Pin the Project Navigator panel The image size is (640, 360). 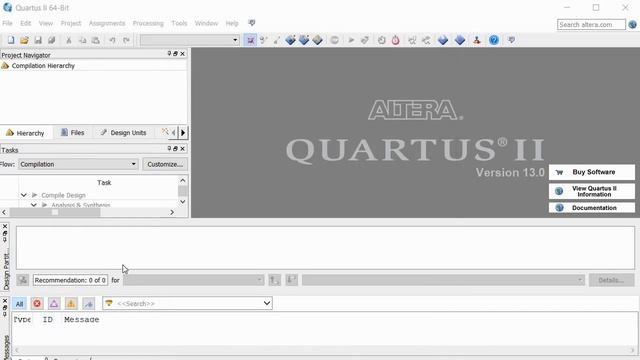click(169, 53)
